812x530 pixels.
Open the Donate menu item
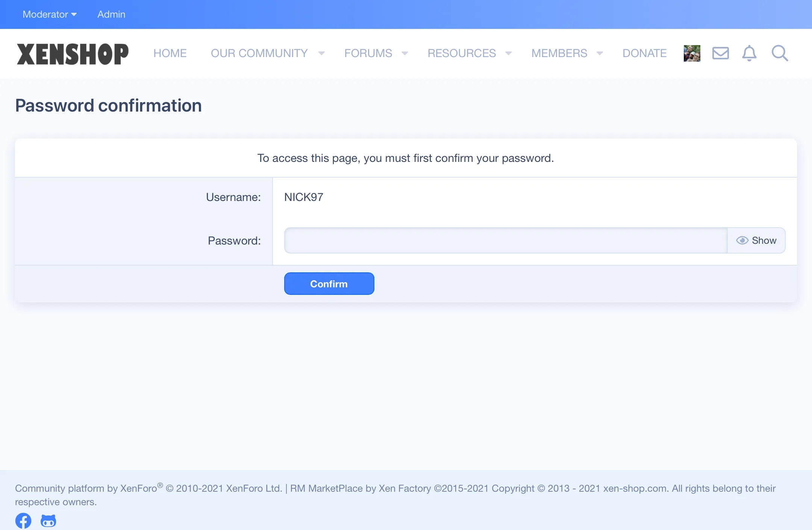(644, 53)
